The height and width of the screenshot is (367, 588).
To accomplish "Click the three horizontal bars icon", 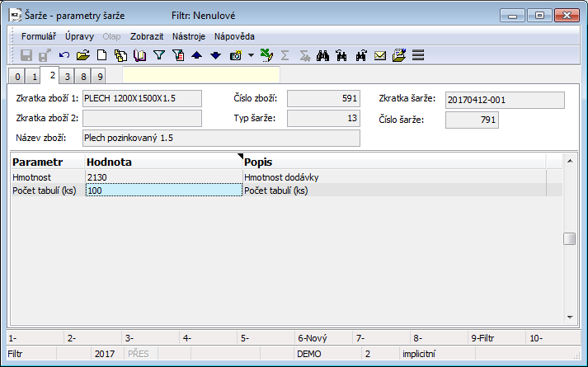I will pyautogui.click(x=418, y=55).
